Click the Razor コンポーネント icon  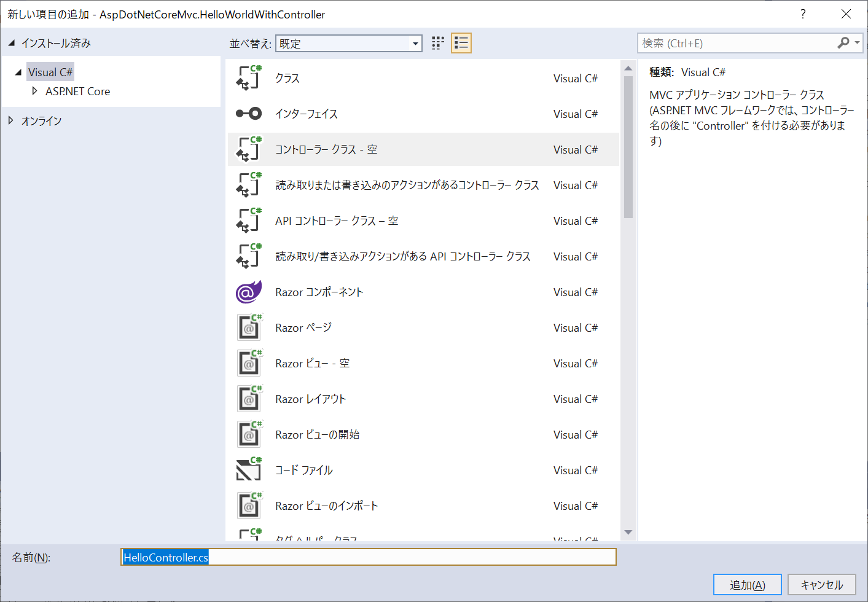tap(249, 292)
